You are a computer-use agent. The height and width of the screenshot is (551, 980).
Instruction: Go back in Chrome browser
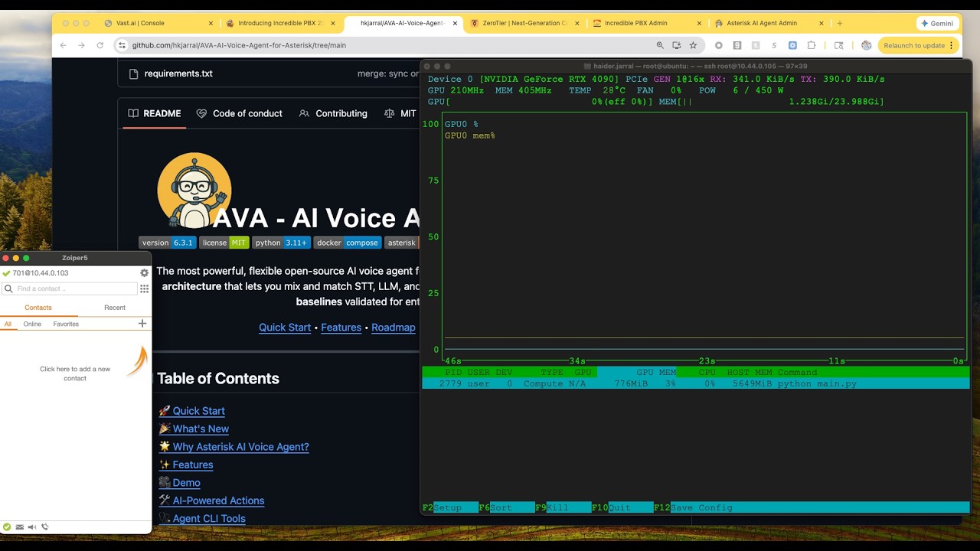click(63, 45)
